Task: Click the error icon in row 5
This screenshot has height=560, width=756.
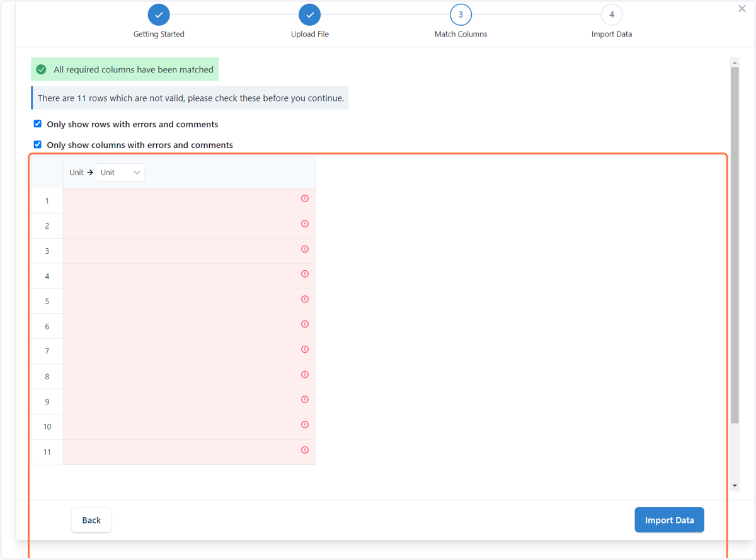Action: coord(305,299)
